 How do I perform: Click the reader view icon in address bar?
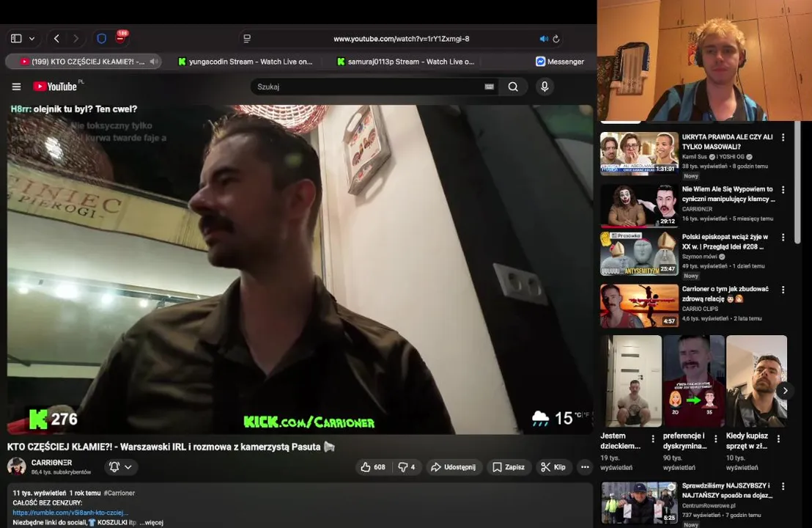click(247, 38)
